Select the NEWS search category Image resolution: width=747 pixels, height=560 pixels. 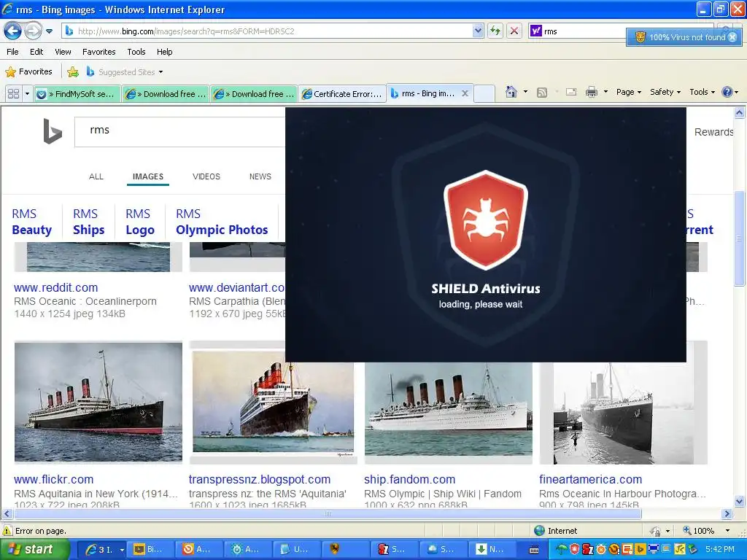260,176
